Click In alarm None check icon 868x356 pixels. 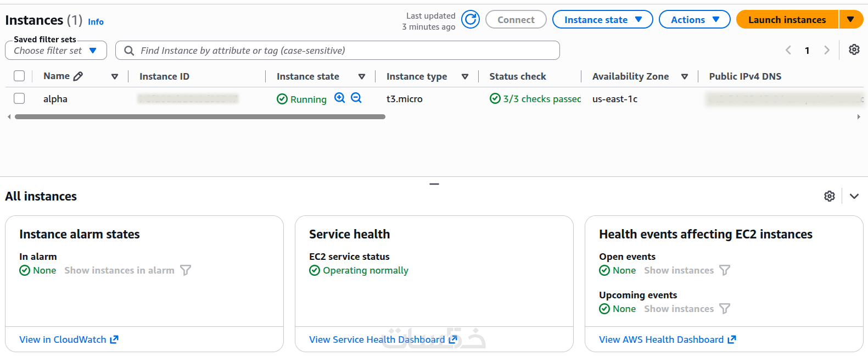point(25,270)
